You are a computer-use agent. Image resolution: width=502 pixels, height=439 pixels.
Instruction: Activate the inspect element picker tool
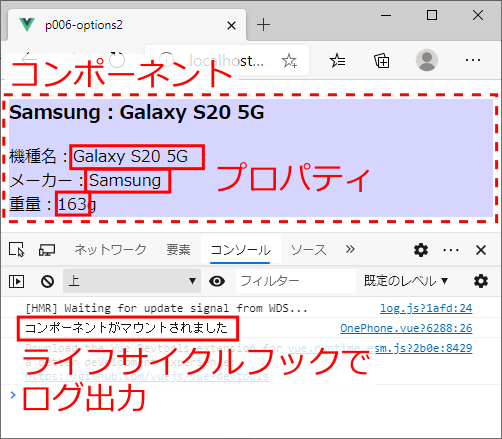[x=16, y=250]
